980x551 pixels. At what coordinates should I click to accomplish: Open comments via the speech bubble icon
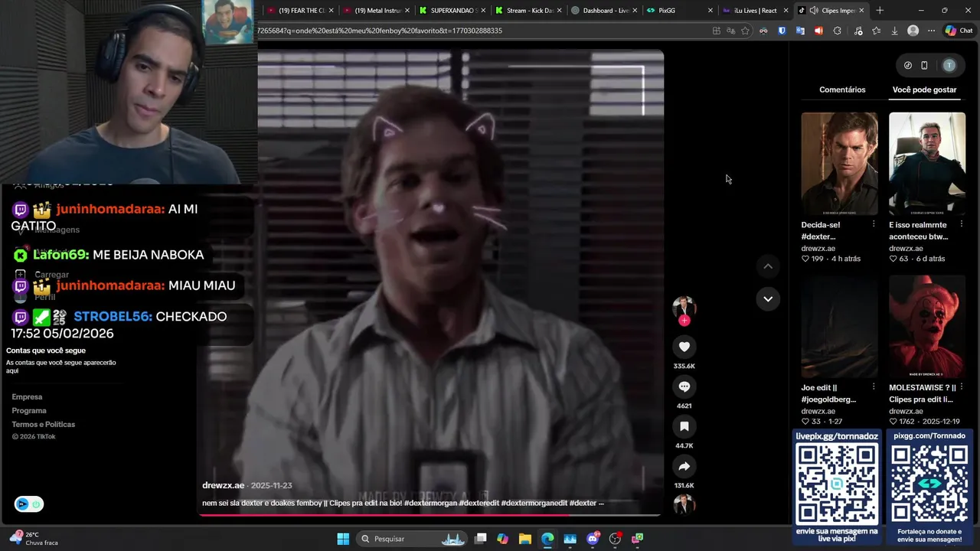[684, 386]
